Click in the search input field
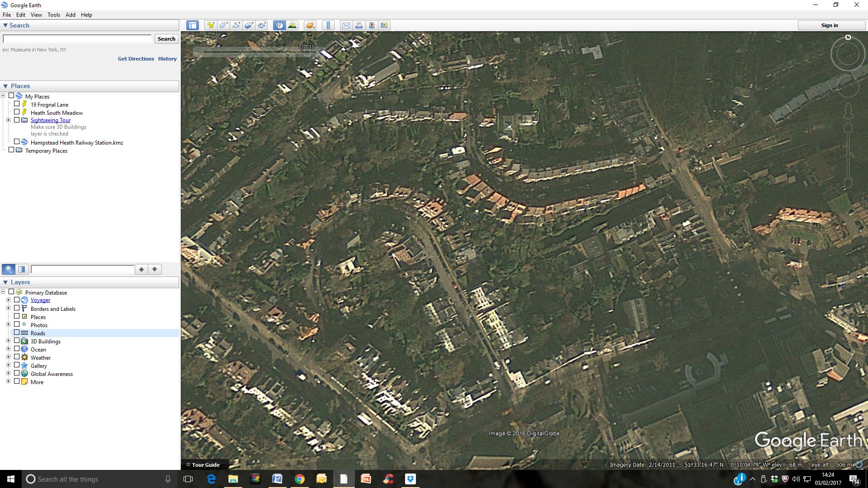Viewport: 868px width, 488px height. click(77, 39)
